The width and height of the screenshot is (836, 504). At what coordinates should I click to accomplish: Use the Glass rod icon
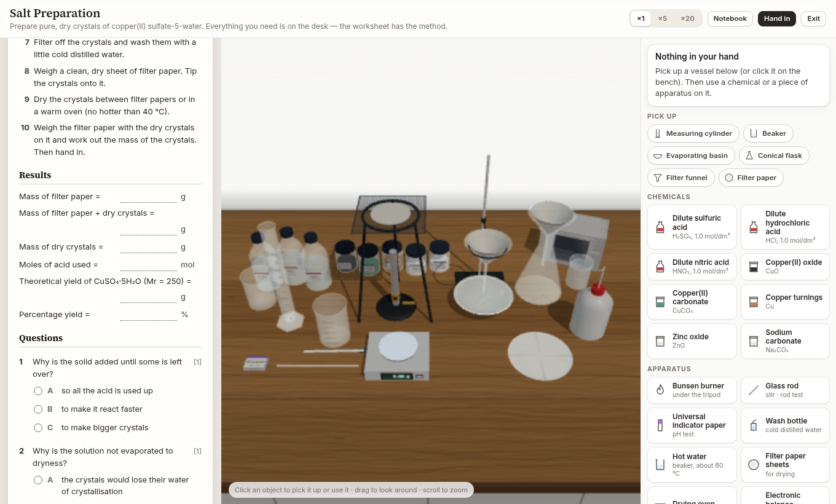point(754,390)
